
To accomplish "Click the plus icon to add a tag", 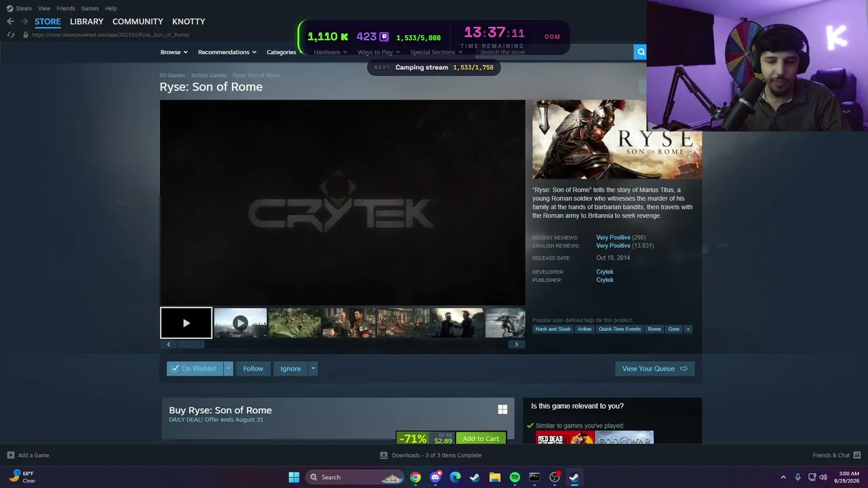I will click(x=688, y=329).
